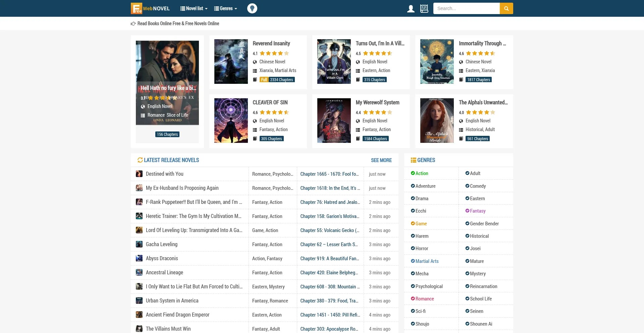Open the Genres dropdown menu
This screenshot has height=333, width=644.
[225, 9]
